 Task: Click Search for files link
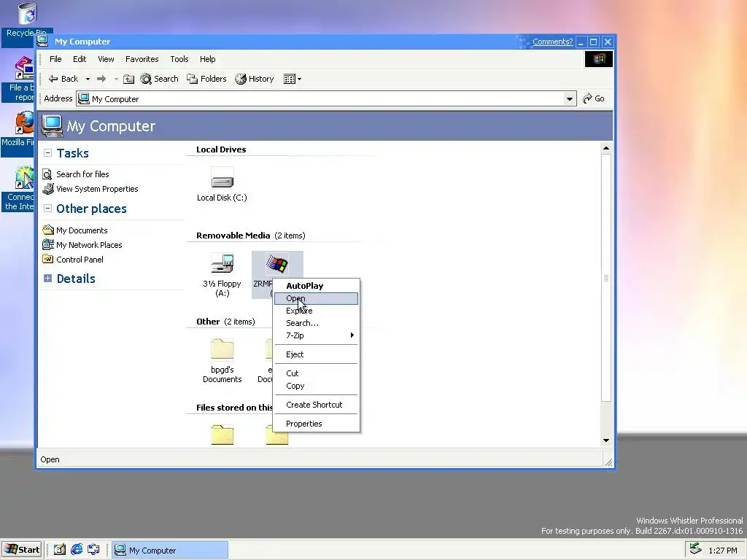82,174
